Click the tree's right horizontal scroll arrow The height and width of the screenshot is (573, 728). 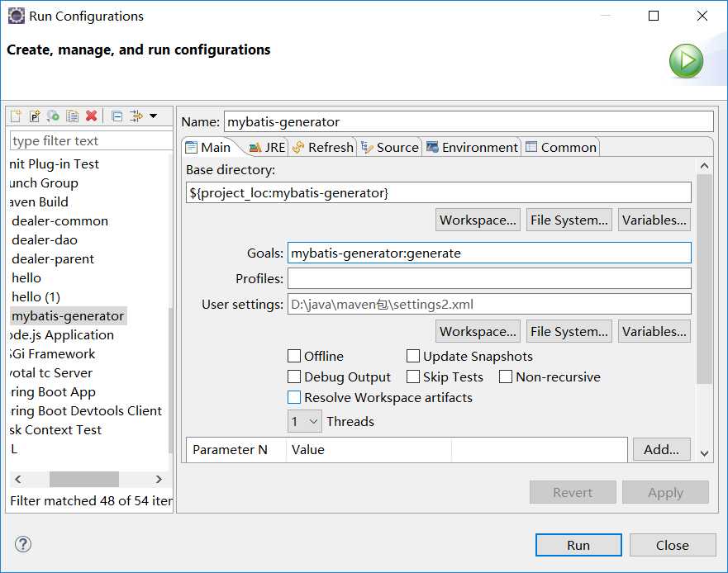click(159, 479)
